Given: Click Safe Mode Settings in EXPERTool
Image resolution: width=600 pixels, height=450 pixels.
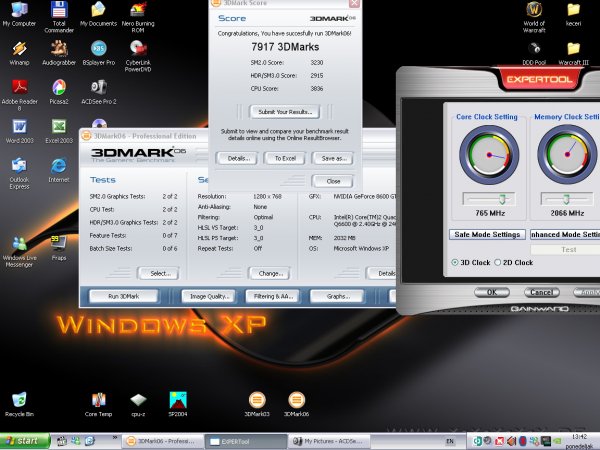Looking at the screenshot, I should tap(487, 235).
